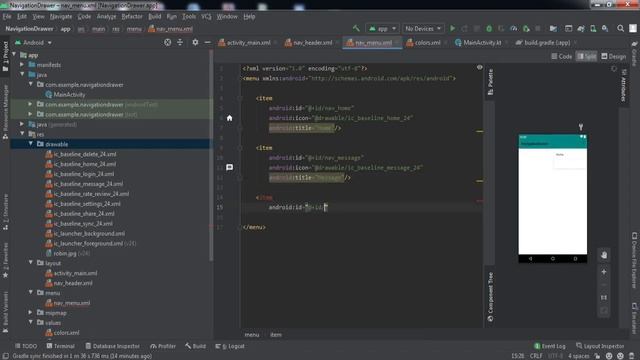
Task: Open the Profiler tool window
Action: point(163,346)
